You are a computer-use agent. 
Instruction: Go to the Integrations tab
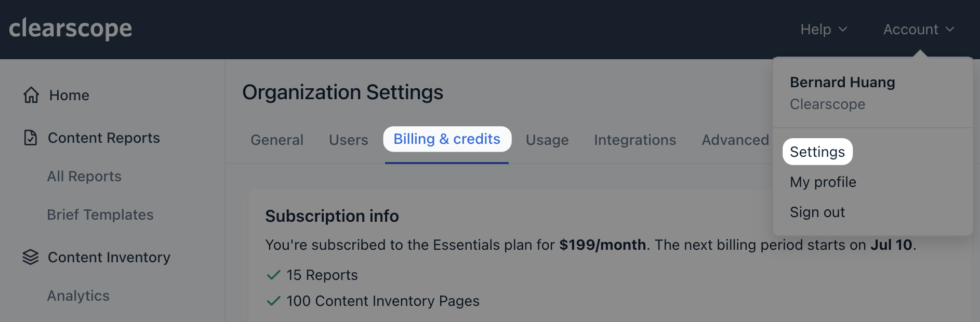[x=634, y=140]
